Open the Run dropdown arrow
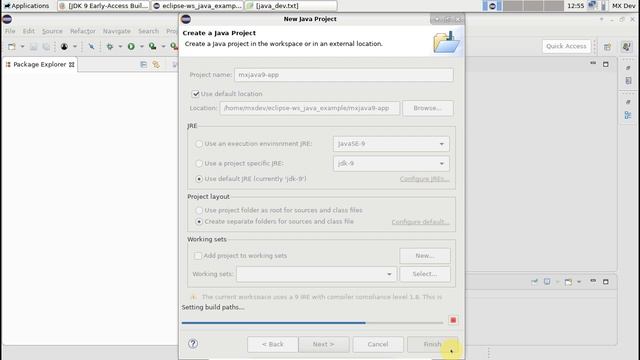640x360 pixels. click(142, 47)
